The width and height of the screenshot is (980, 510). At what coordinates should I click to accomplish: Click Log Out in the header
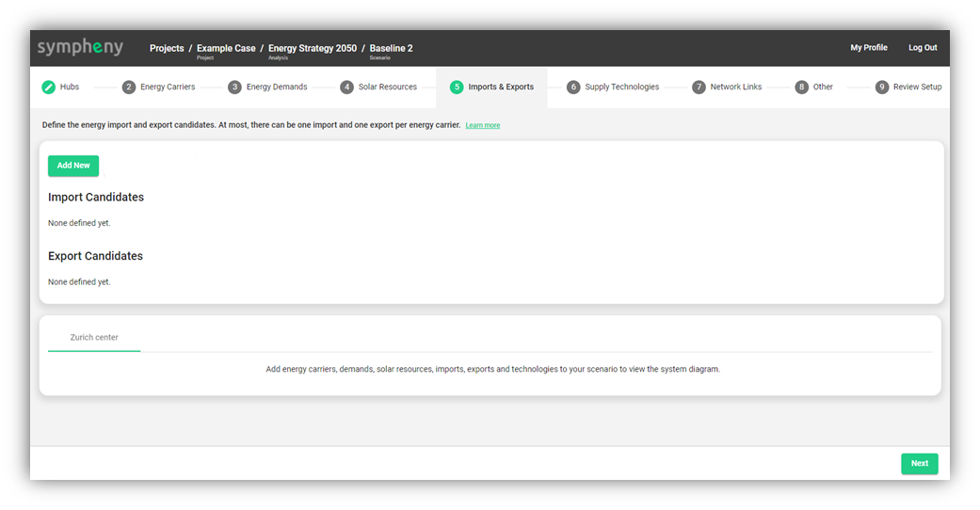click(x=923, y=48)
